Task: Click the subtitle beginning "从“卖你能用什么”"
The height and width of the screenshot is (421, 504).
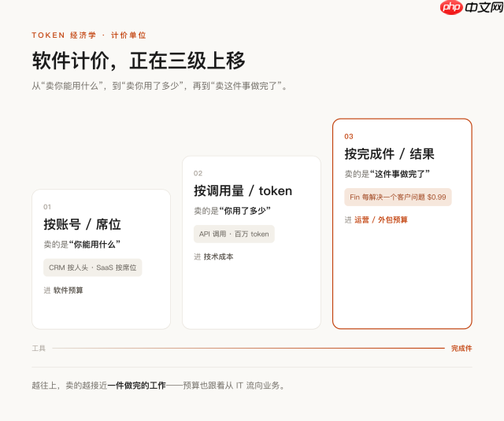Action: (160, 86)
